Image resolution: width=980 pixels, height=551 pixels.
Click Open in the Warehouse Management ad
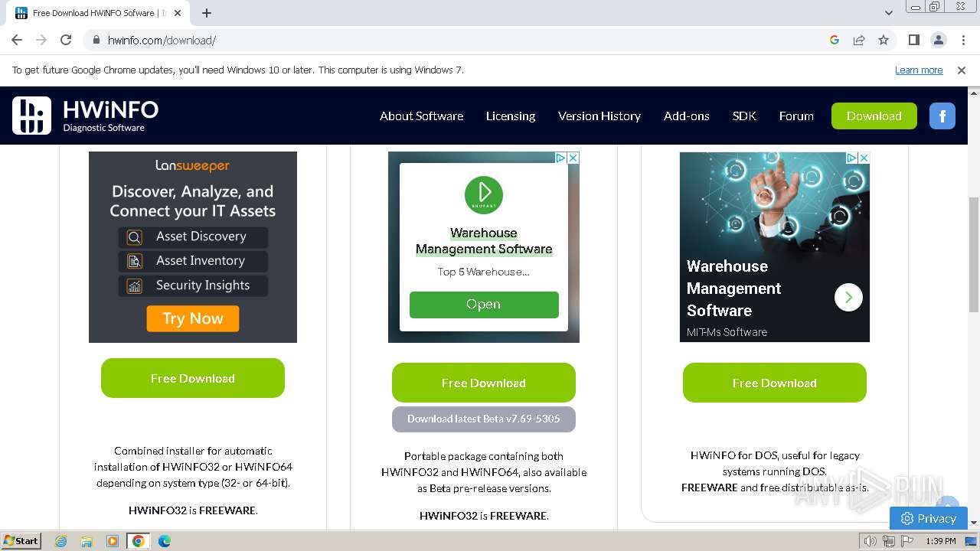(x=484, y=305)
